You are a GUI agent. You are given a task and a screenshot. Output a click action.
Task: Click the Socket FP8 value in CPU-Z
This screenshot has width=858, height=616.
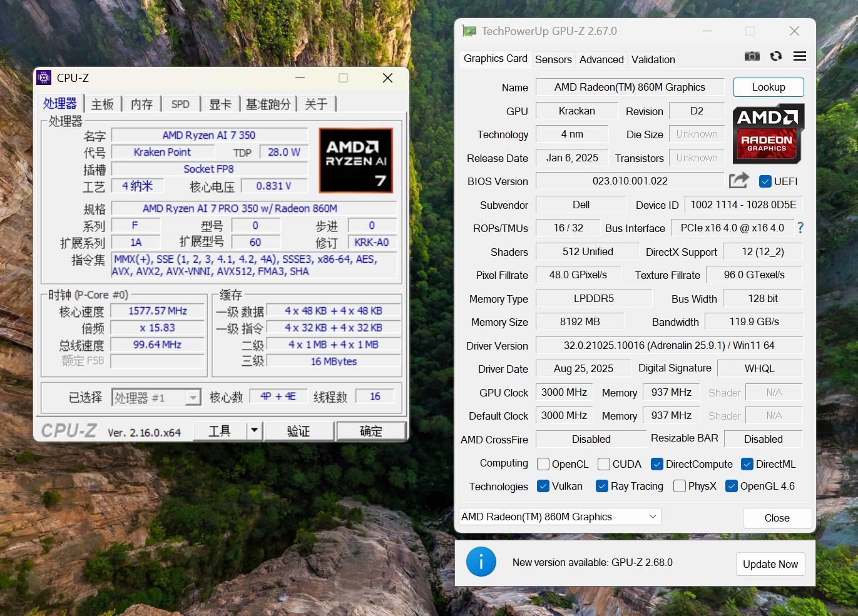209,169
